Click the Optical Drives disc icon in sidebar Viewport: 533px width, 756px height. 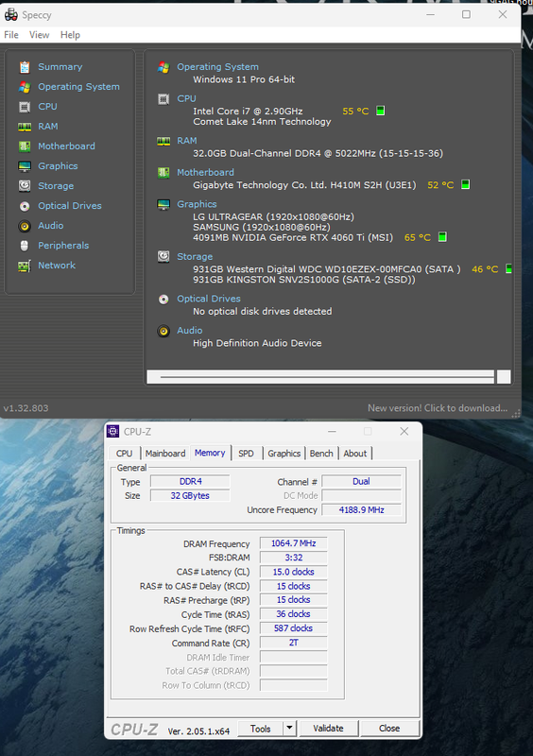point(25,206)
